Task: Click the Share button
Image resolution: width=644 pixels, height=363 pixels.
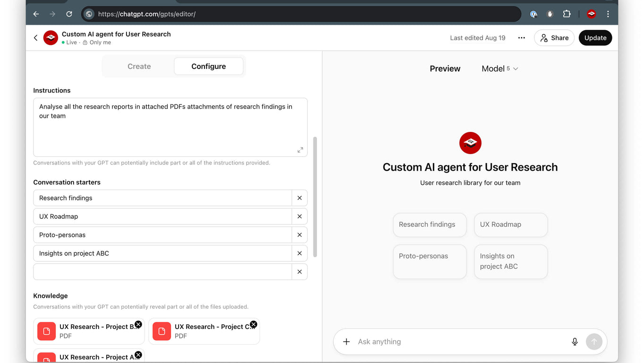Action: point(554,38)
